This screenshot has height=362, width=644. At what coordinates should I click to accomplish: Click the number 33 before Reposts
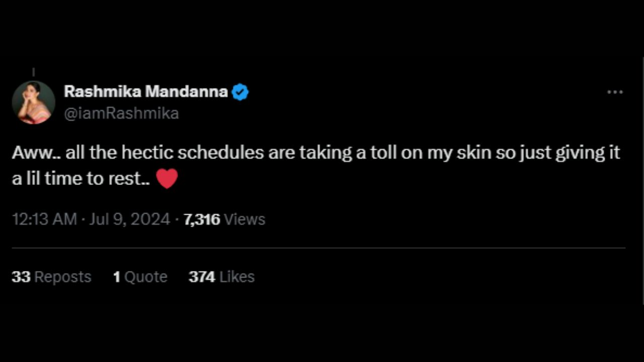coord(21,277)
